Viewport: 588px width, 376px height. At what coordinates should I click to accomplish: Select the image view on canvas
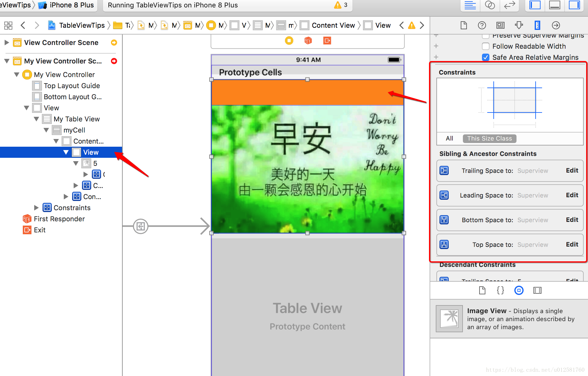308,169
